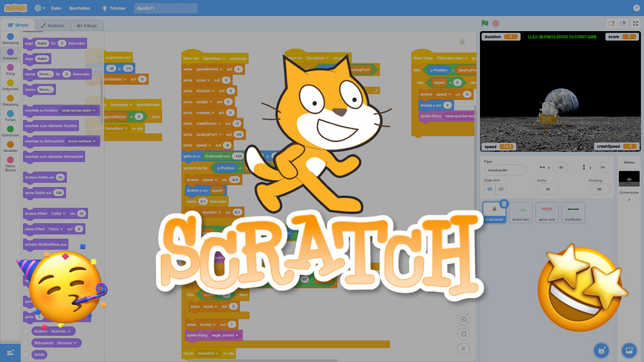The width and height of the screenshot is (644, 362).
Task: Open the help question mark icon
Action: 636,8
